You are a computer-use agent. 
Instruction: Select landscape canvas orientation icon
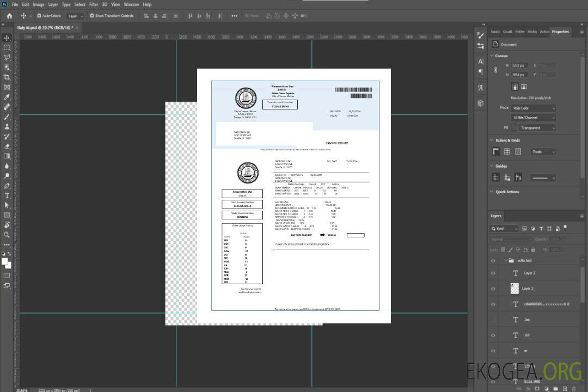[x=524, y=87]
